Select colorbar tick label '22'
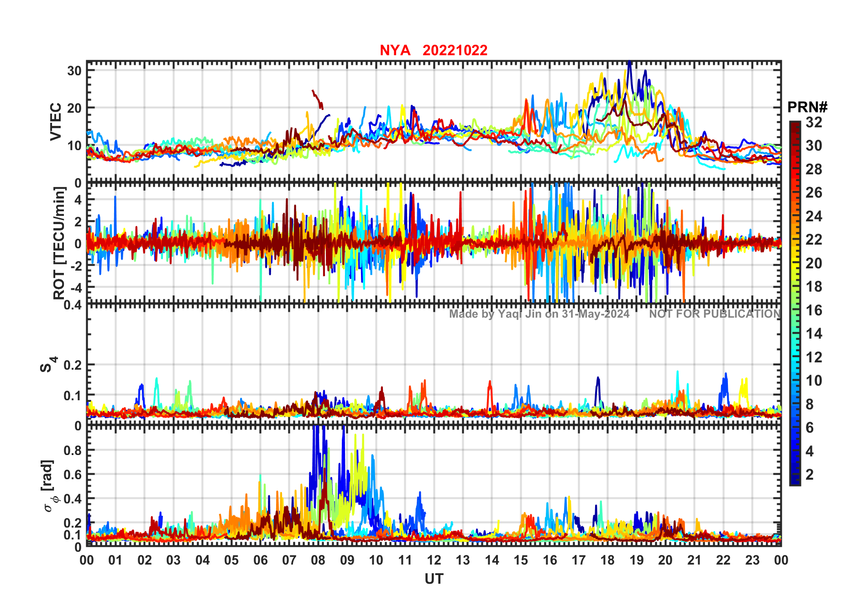Screen dimensions: 868x607 pyautogui.click(x=814, y=240)
